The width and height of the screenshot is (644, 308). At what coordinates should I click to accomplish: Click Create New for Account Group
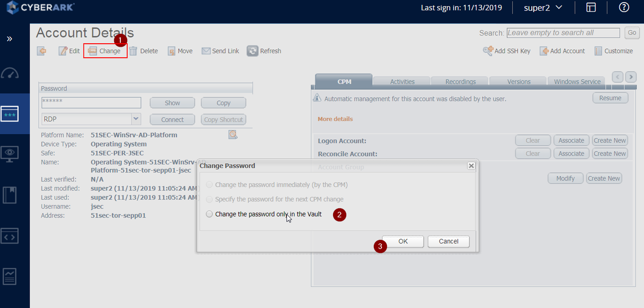click(604, 178)
